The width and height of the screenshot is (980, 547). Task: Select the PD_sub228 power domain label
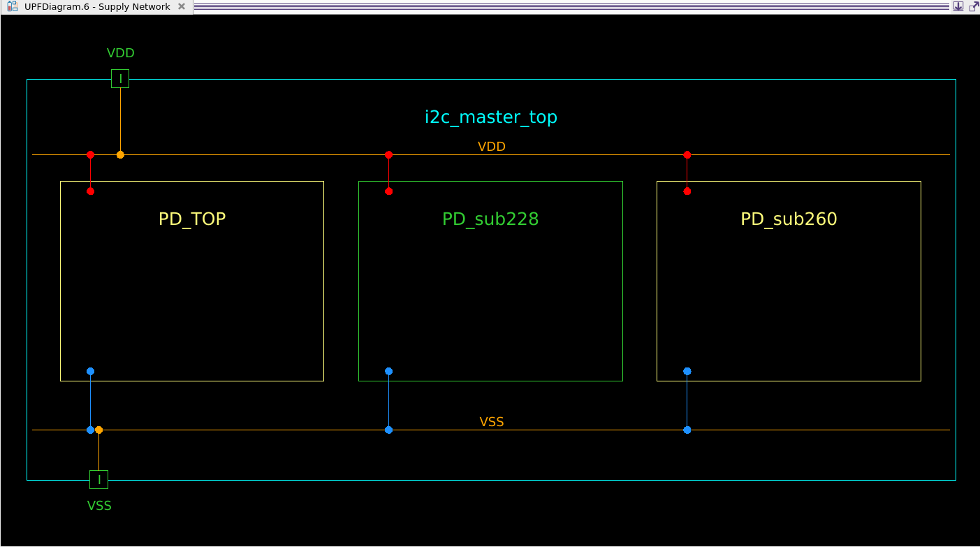490,219
